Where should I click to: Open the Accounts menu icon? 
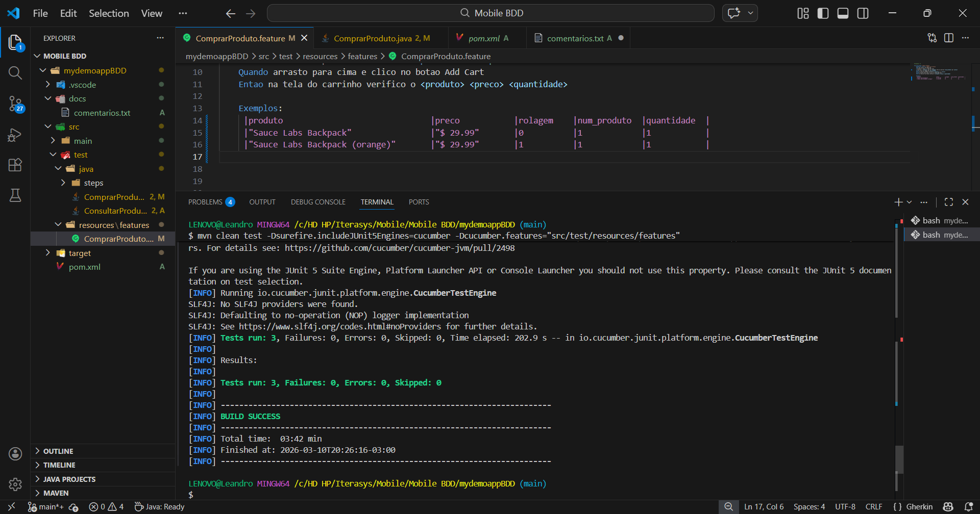15,454
